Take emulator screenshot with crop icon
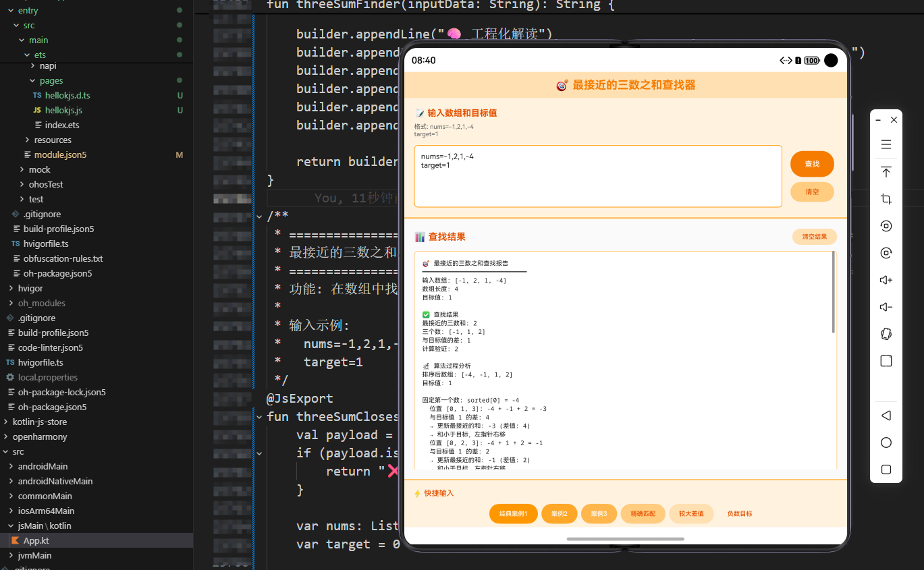Image resolution: width=924 pixels, height=570 pixels. point(886,199)
